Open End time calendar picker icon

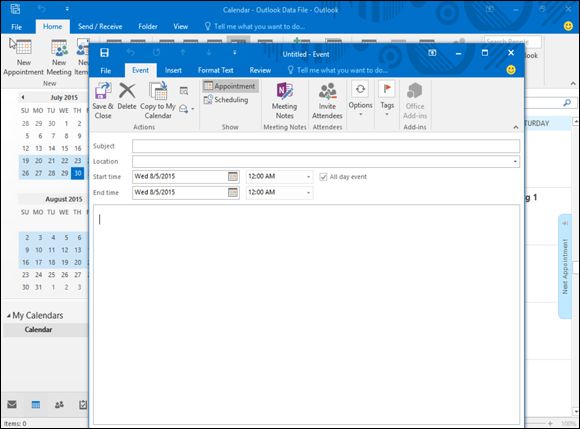(x=233, y=192)
